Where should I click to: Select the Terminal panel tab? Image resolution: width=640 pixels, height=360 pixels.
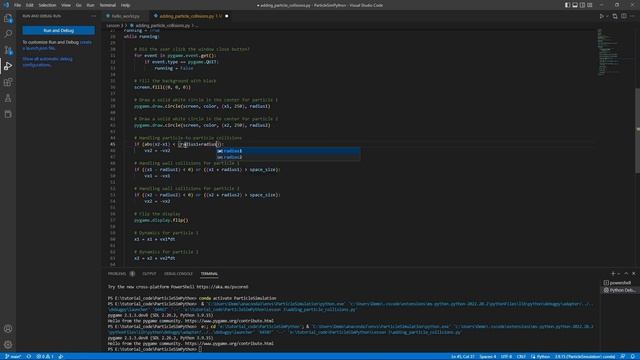click(x=209, y=273)
